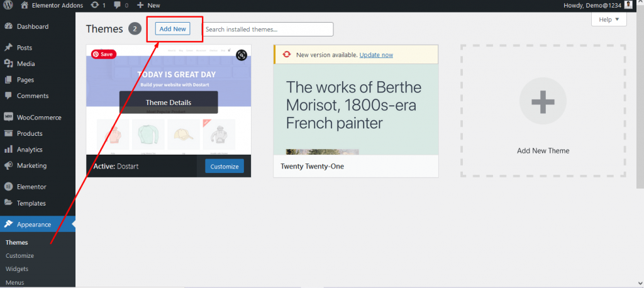Click the Themes page heading
Image resolution: width=644 pixels, height=288 pixels.
pos(104,29)
